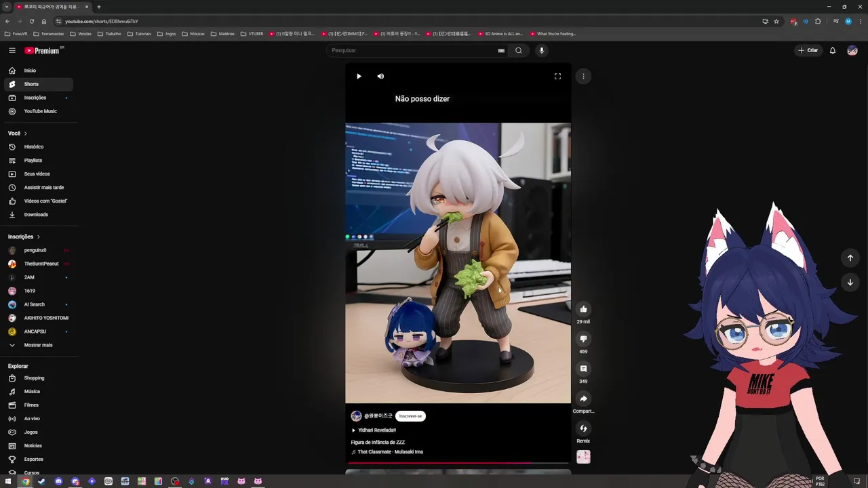Open Música under Explorar
The width and height of the screenshot is (868, 488).
click(39, 392)
